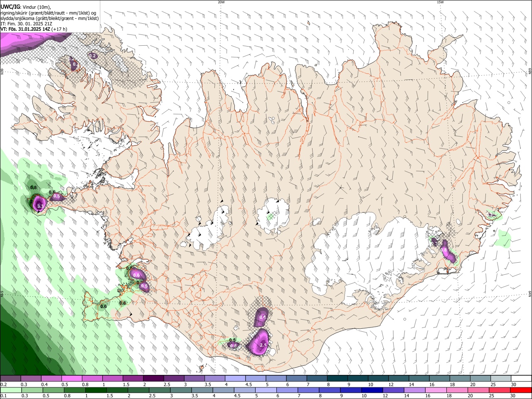532x399 pixels.
Task: Pick the light pink rain swatch between 16 and 18
Action: coord(436,390)
